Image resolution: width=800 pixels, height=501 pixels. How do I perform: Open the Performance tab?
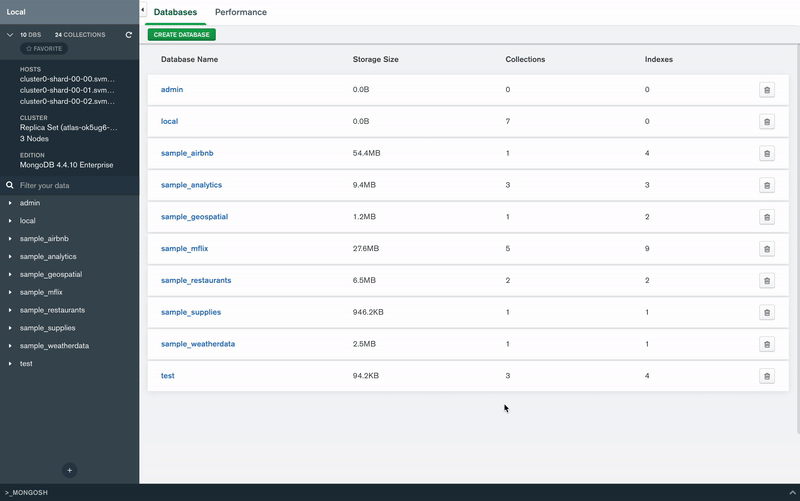click(241, 12)
